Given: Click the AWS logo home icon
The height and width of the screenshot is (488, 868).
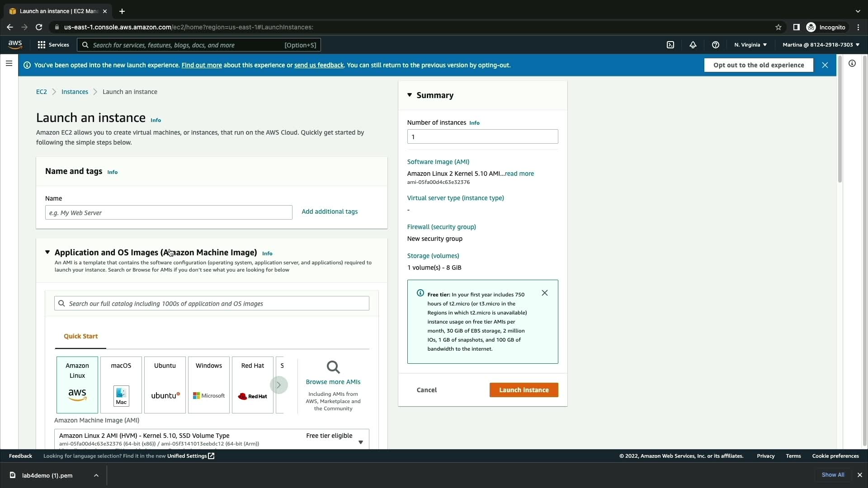Looking at the screenshot, I should click(15, 44).
